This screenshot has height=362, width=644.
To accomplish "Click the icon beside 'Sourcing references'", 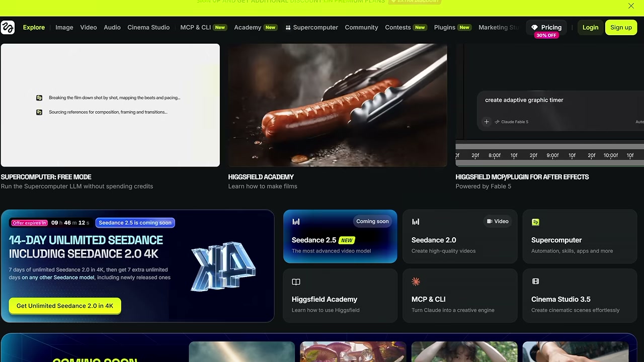I will (39, 112).
